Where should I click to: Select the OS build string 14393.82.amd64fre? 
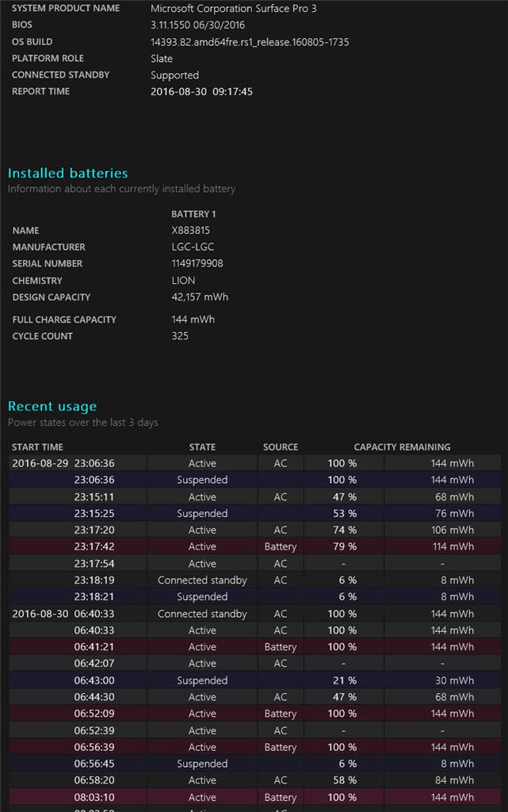[x=250, y=42]
